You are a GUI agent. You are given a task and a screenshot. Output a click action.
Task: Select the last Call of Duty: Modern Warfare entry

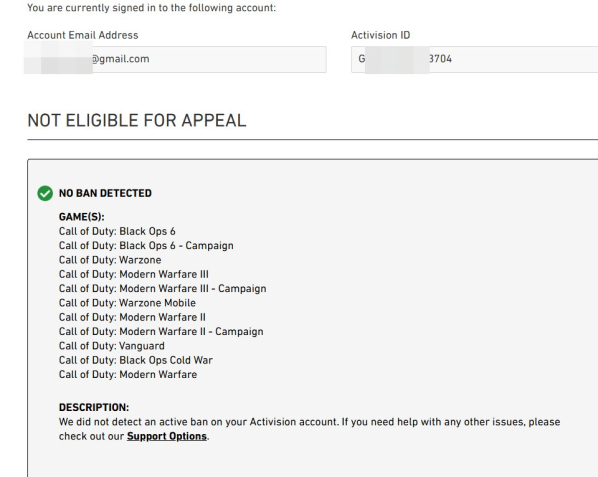pos(128,374)
